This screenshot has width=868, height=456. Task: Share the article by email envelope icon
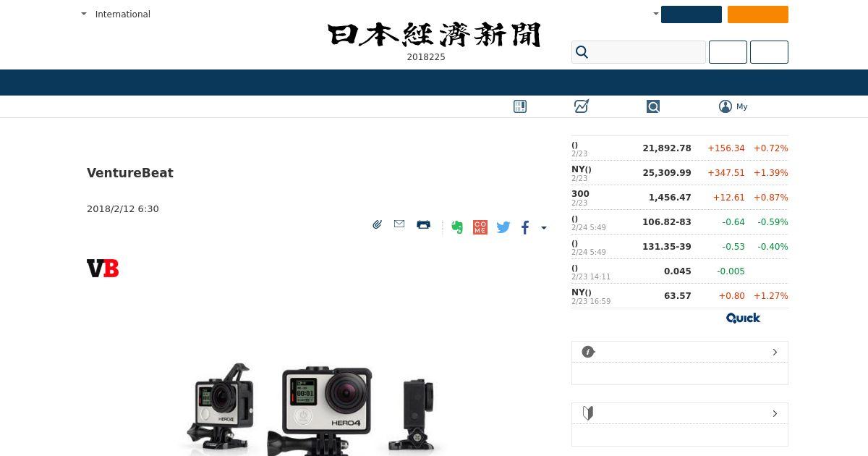click(399, 224)
